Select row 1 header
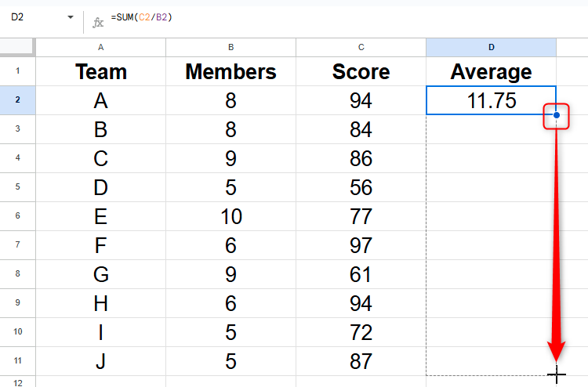 17,72
